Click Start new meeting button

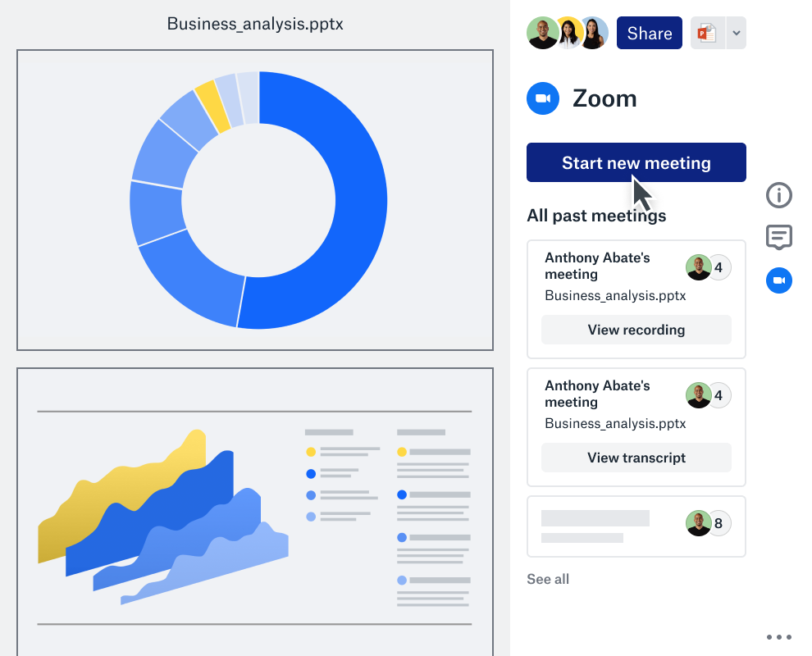(636, 162)
